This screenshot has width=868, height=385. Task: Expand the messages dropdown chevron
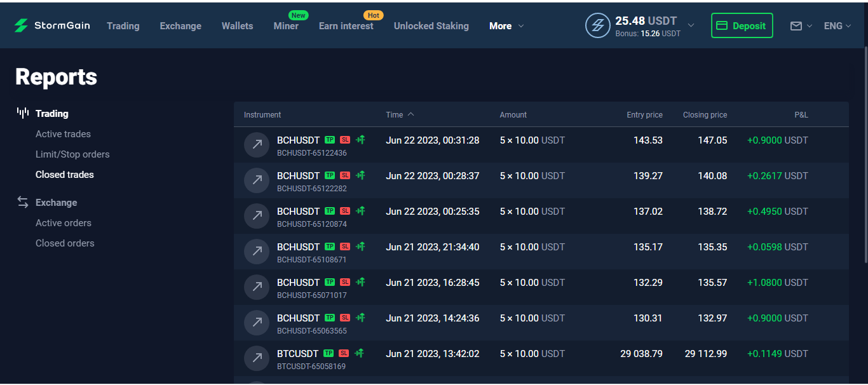809,26
